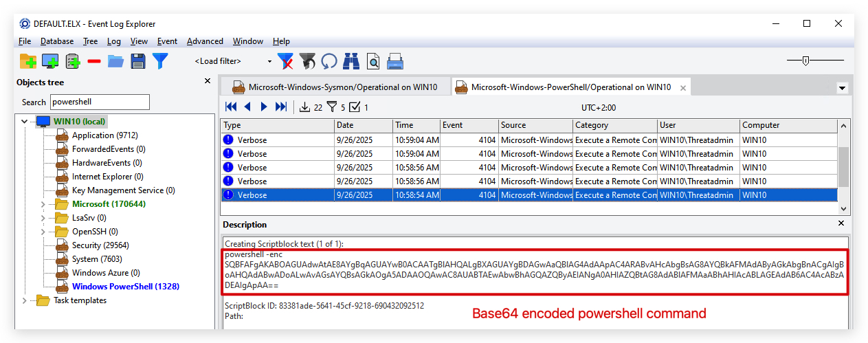Click the clear filter icon with red X
Screen dimensions: 868x343
point(285,61)
